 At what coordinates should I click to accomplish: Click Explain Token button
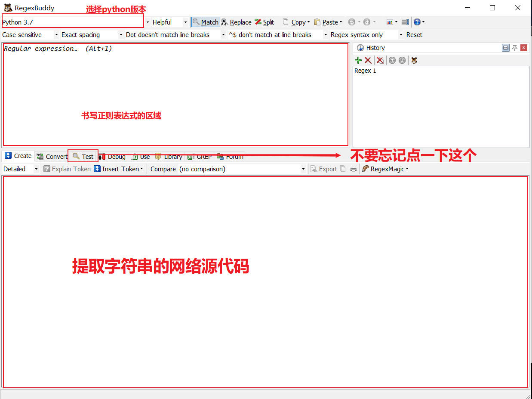(67, 169)
